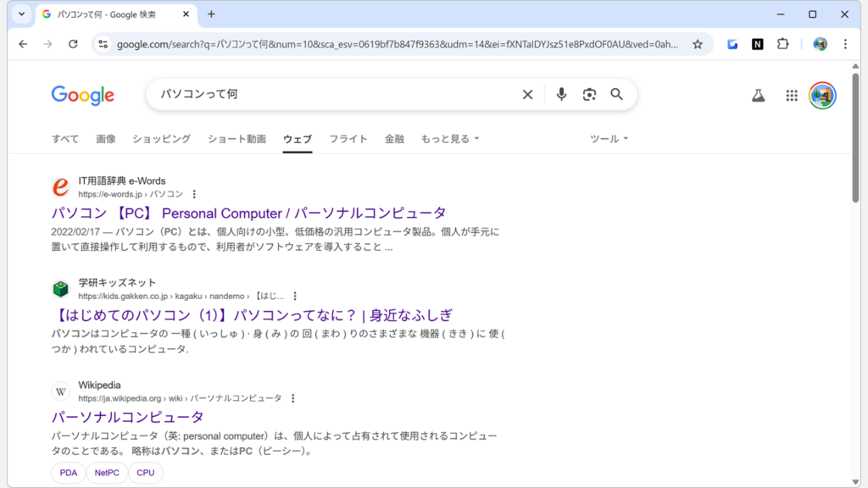The width and height of the screenshot is (868, 488).
Task: Switch to the フライト tab
Action: 348,139
